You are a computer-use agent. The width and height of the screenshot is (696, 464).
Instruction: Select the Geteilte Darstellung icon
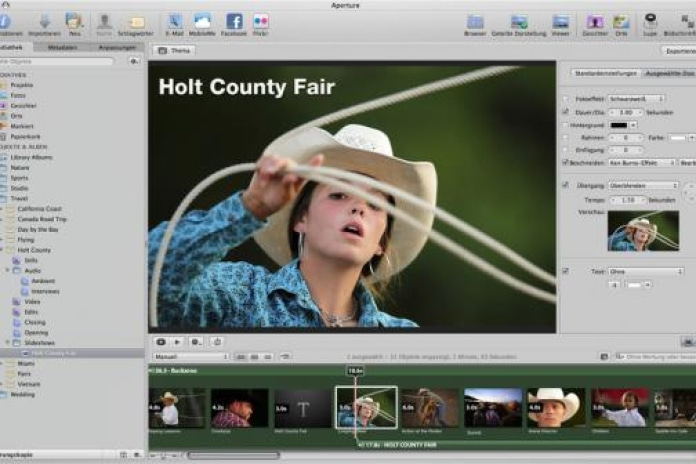point(518,21)
